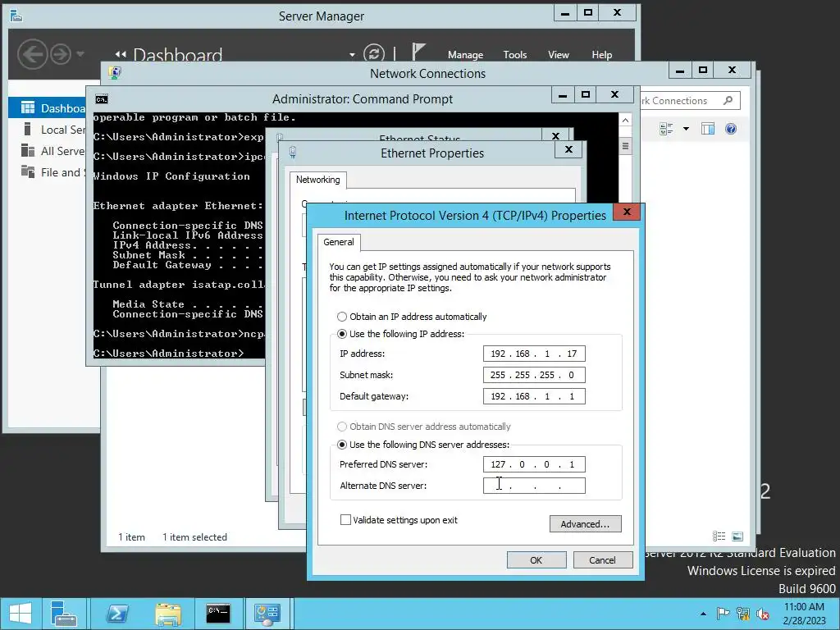The image size is (840, 630).
Task: Show hidden system tray icons
Action: click(x=703, y=614)
